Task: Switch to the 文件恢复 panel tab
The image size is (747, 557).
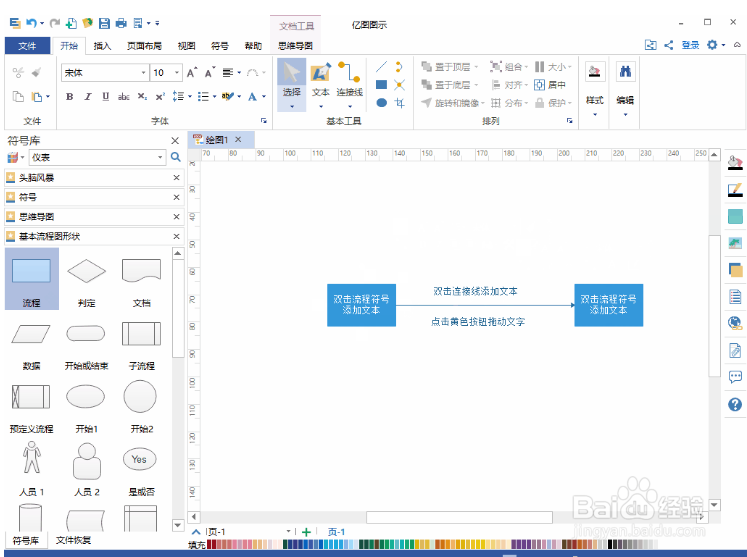Action: tap(73, 540)
